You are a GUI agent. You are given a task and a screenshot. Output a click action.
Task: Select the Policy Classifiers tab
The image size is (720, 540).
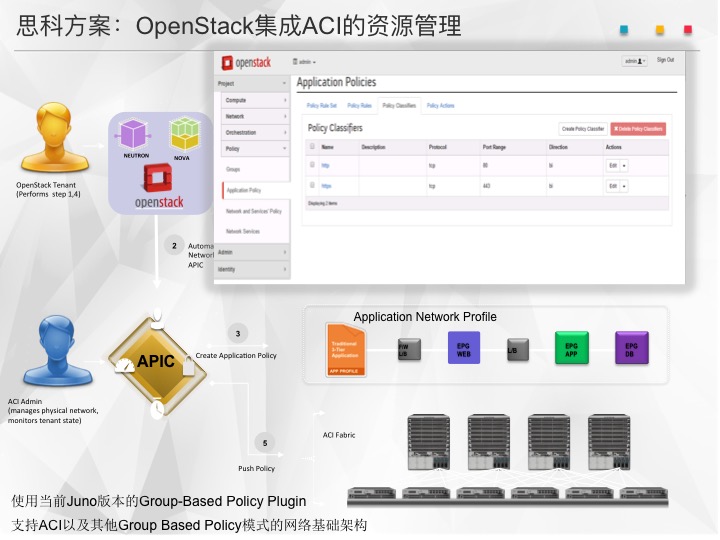pos(399,106)
